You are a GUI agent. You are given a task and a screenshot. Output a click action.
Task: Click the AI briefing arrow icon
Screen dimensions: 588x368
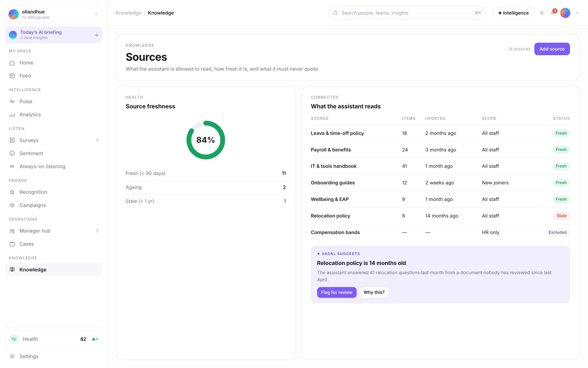point(96,35)
